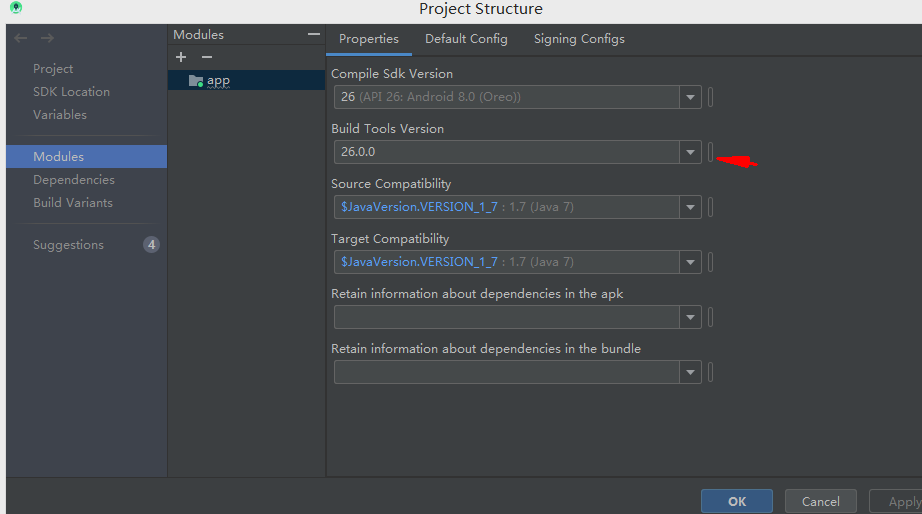Remove selected module with minus icon
This screenshot has height=514, width=922.
(x=206, y=57)
